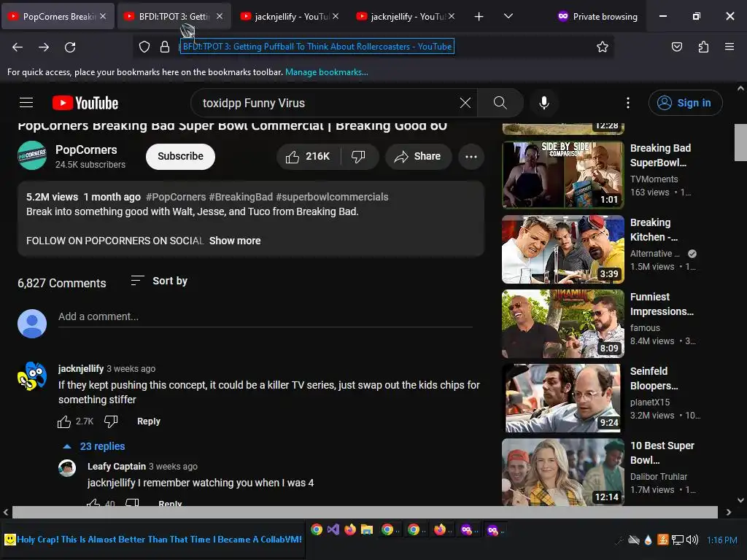Screen dimensions: 747x560
Task: Open Breaking Kitchen video thumbnail
Action: click(563, 249)
